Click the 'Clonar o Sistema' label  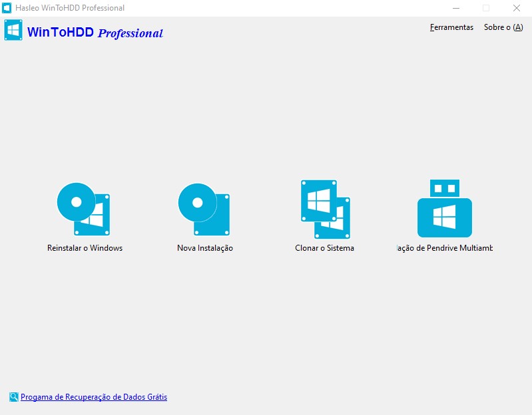(x=325, y=248)
